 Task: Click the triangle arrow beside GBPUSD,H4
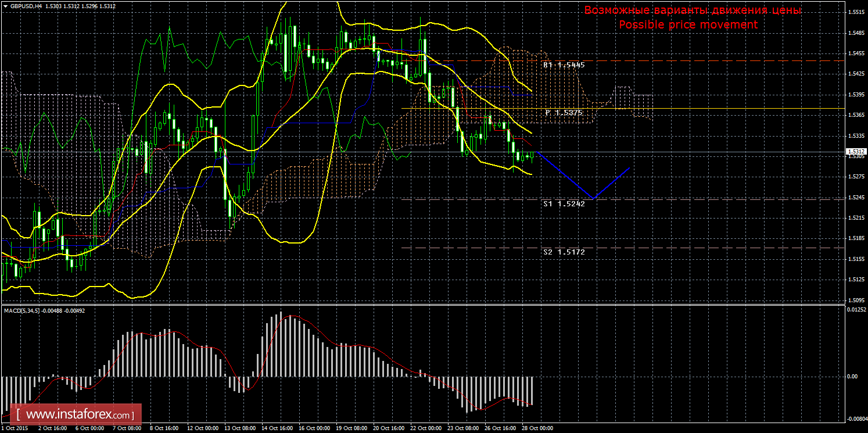point(5,5)
